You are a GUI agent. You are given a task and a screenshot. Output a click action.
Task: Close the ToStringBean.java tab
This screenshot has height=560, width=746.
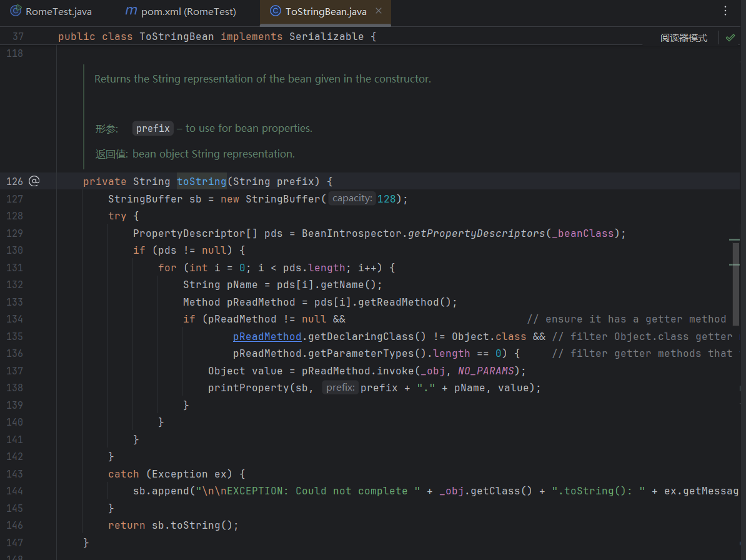[379, 11]
